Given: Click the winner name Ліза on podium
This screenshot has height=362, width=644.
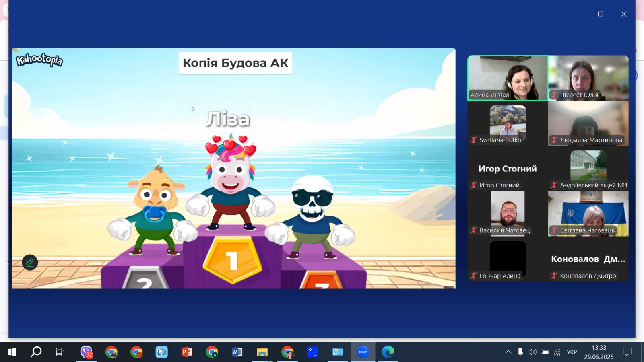Looking at the screenshot, I should pyautogui.click(x=228, y=119).
